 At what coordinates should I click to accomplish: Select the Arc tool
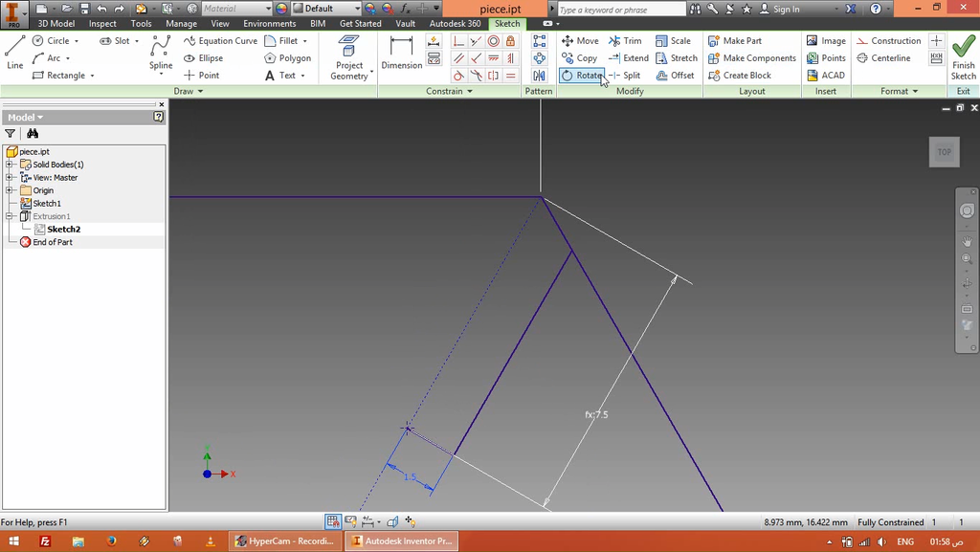pyautogui.click(x=47, y=58)
